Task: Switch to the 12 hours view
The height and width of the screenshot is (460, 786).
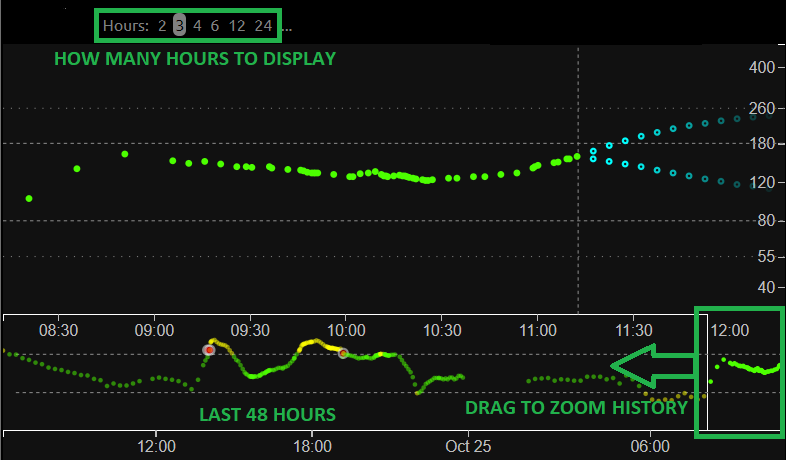Action: click(x=237, y=26)
